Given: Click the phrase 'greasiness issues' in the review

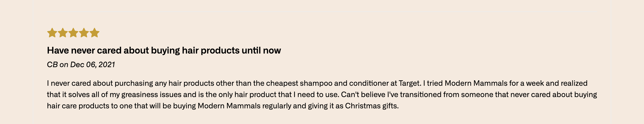Looking at the screenshot, I should coord(151,94).
